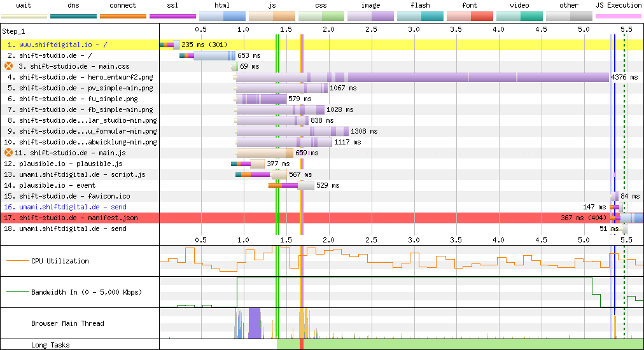Click the ssl legend color swatch
This screenshot has width=644, height=350.
point(173,17)
